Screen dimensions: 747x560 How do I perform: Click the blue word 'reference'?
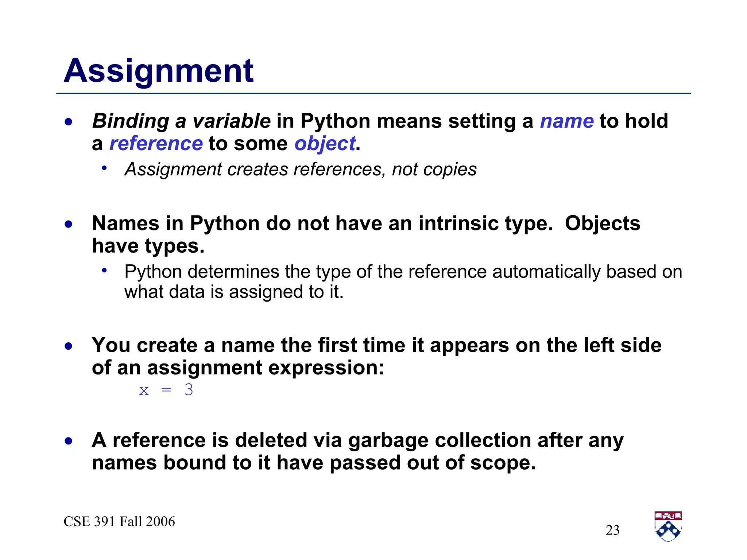click(x=156, y=144)
